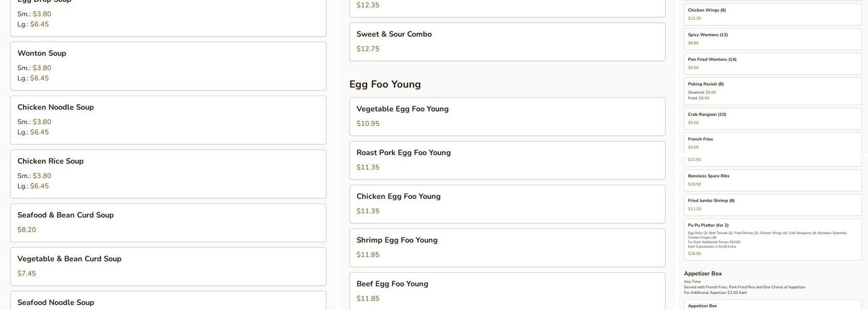868x310 pixels.
Task: Select the Wonton Soup menu item
Action: pyautogui.click(x=168, y=66)
